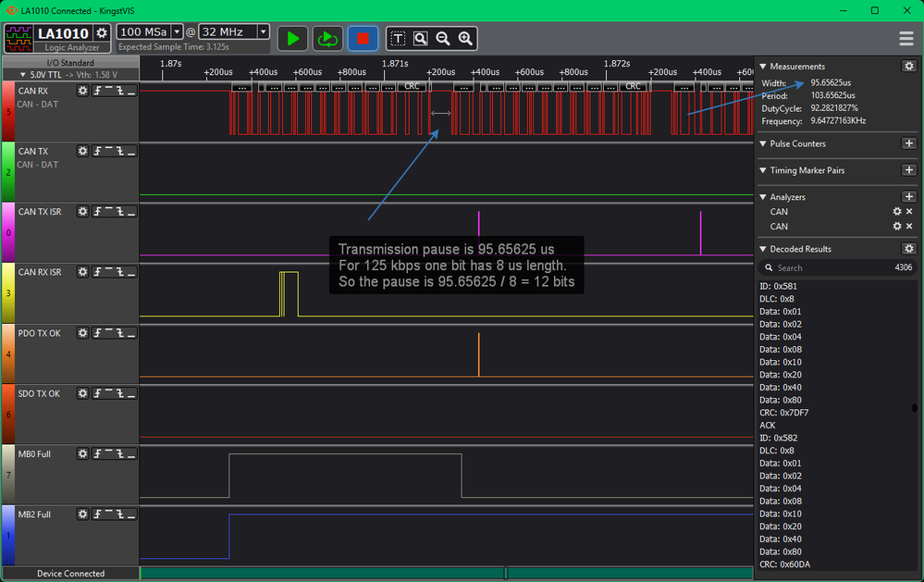Image resolution: width=924 pixels, height=582 pixels.
Task: Zoom in the waveform view
Action: point(465,39)
